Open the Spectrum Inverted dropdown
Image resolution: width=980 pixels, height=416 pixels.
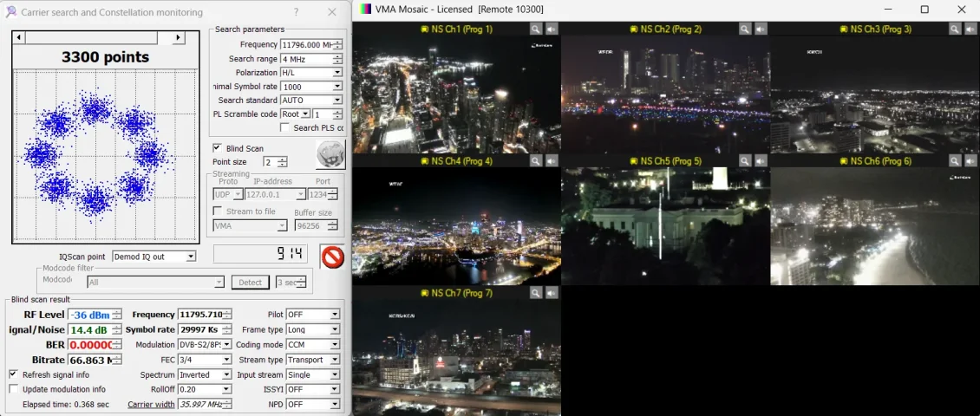[x=227, y=374]
